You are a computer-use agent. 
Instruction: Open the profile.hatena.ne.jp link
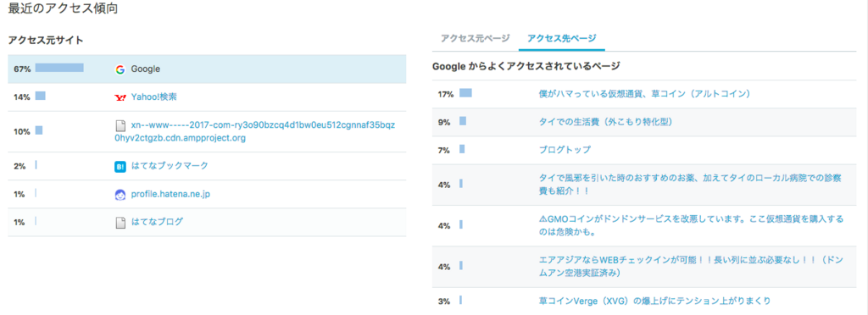click(x=170, y=195)
